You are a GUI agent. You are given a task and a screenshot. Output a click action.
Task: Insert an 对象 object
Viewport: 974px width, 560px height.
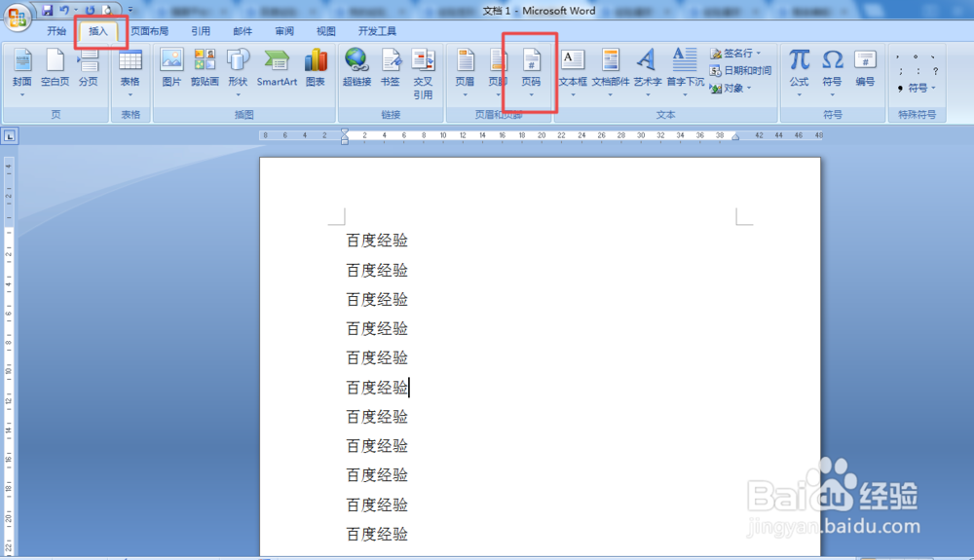pyautogui.click(x=731, y=89)
